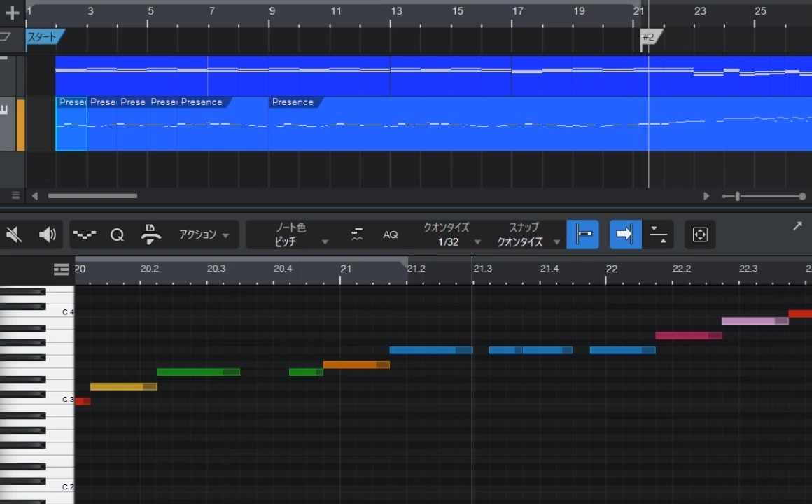
Task: Select the long green note at 20.3
Action: click(x=198, y=372)
